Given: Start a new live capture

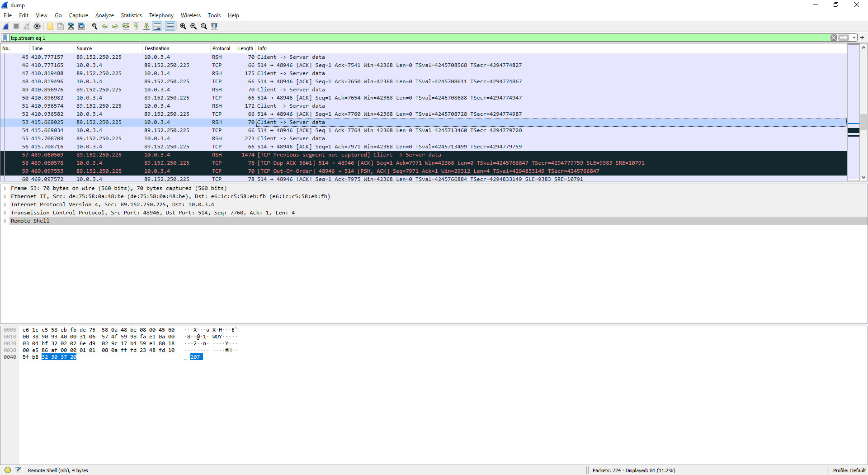Looking at the screenshot, I should point(6,26).
